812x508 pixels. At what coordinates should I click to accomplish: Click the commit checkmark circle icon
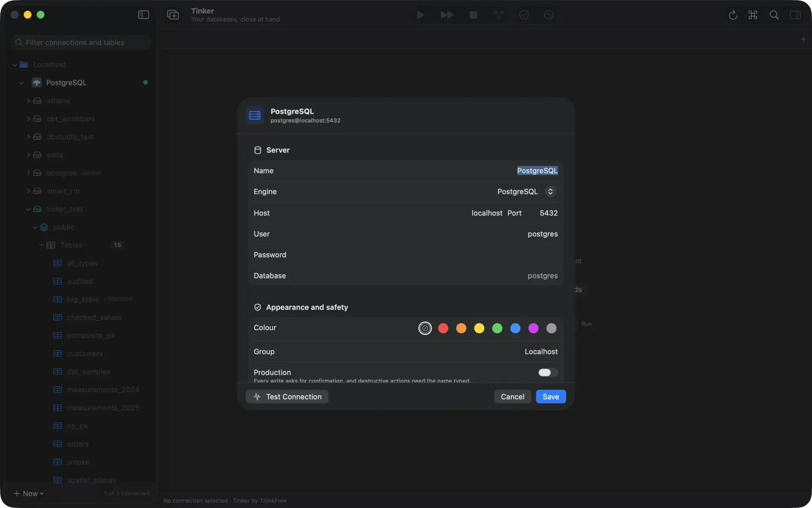click(x=524, y=15)
